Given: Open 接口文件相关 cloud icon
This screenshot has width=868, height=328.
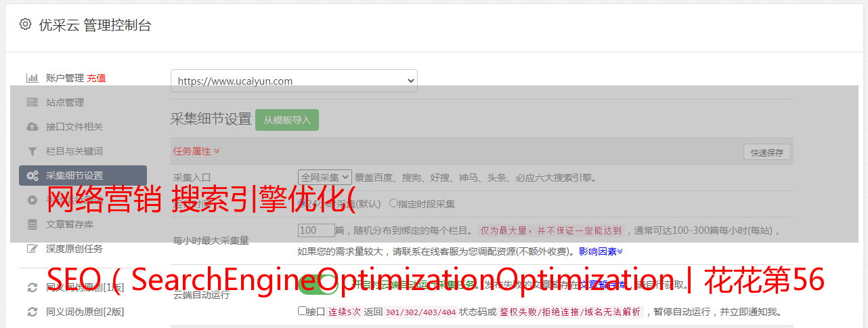Looking at the screenshot, I should click(x=32, y=127).
